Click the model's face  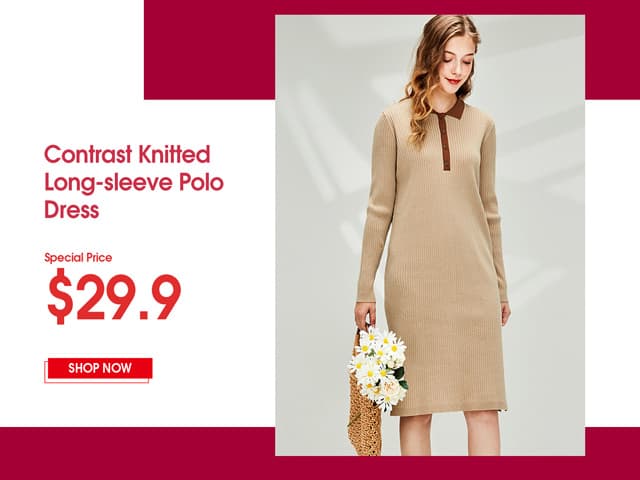tap(456, 61)
